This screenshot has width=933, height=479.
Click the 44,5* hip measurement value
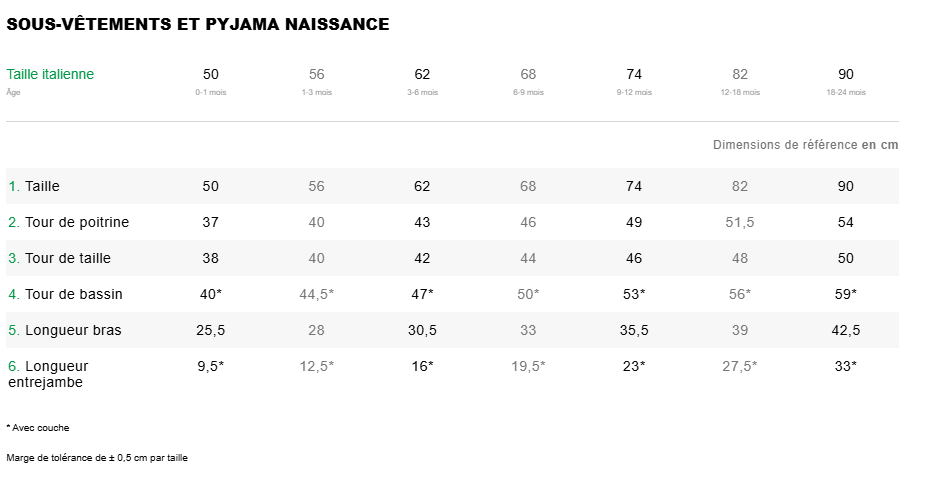pyautogui.click(x=317, y=294)
